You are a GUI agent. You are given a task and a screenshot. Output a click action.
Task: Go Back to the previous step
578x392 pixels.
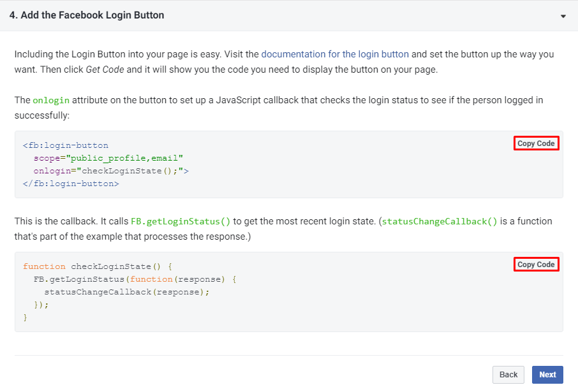(x=508, y=375)
